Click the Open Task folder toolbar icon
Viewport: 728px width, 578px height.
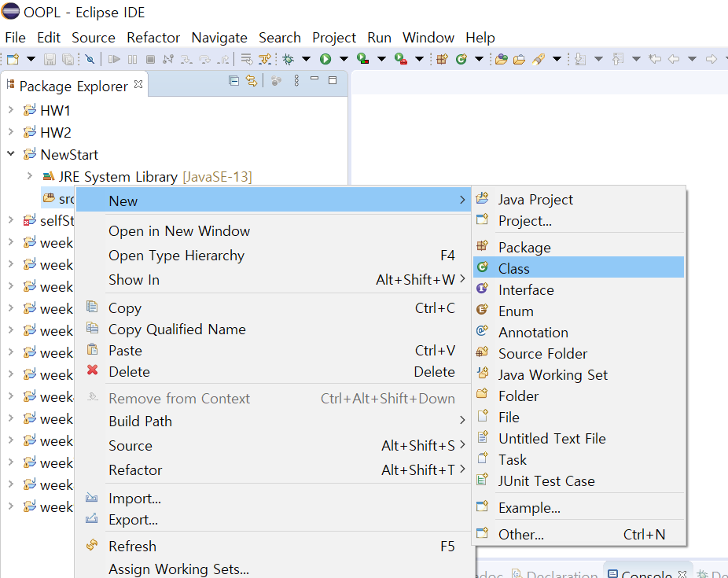click(x=519, y=59)
